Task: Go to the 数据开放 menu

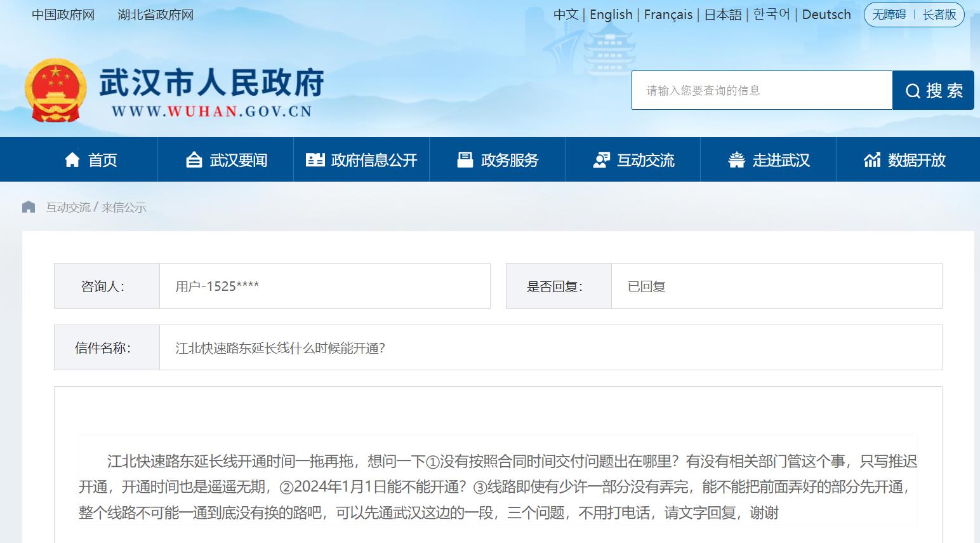Action: (917, 160)
